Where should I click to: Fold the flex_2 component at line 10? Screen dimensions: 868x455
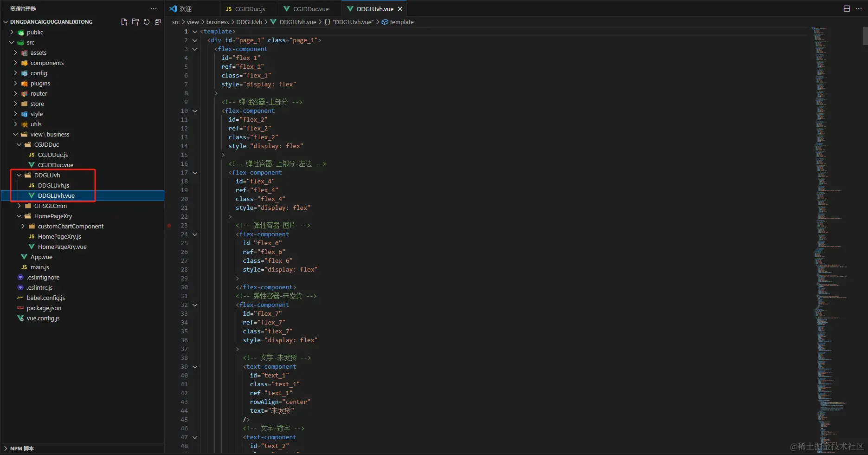click(195, 111)
